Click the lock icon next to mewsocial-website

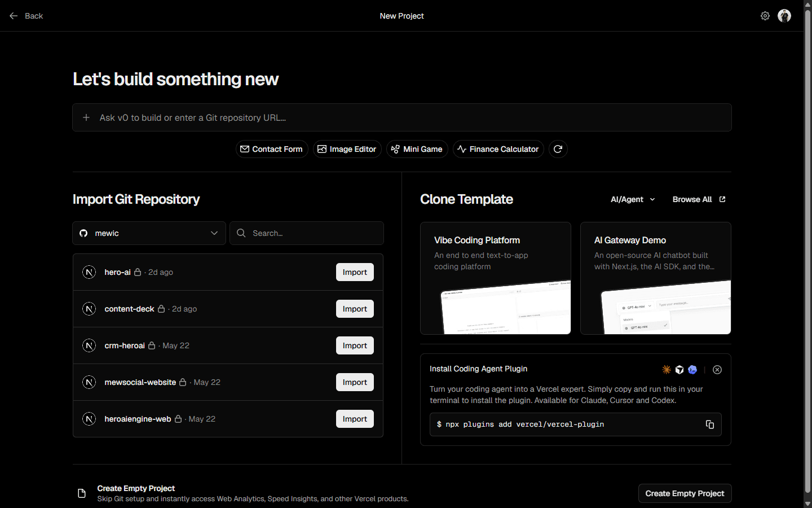pyautogui.click(x=183, y=382)
